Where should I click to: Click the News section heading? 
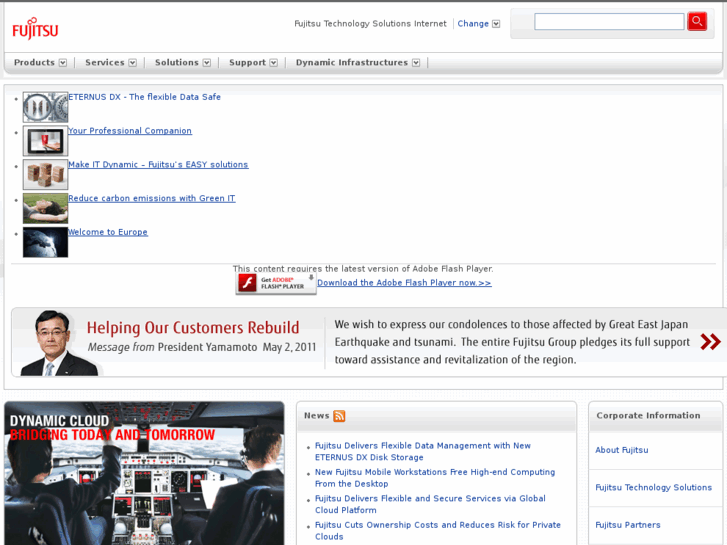(317, 416)
